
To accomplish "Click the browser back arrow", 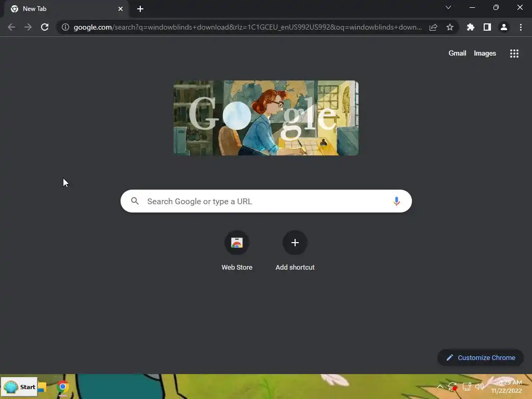I will [11, 27].
